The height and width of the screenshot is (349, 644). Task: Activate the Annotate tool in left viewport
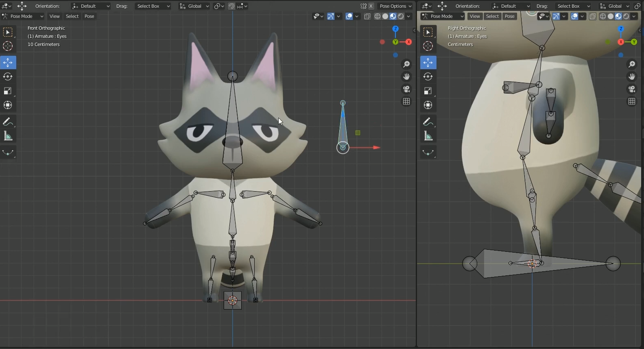coord(8,122)
